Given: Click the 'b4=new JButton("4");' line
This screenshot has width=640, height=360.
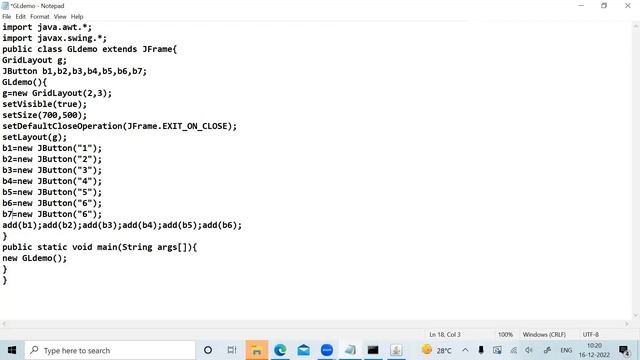Looking at the screenshot, I should (x=52, y=181).
